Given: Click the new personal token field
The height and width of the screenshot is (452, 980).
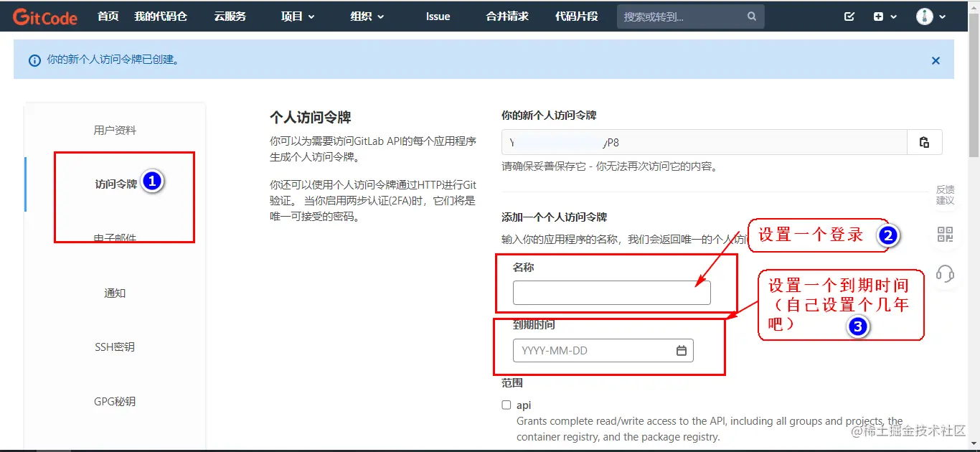Looking at the screenshot, I should [705, 142].
